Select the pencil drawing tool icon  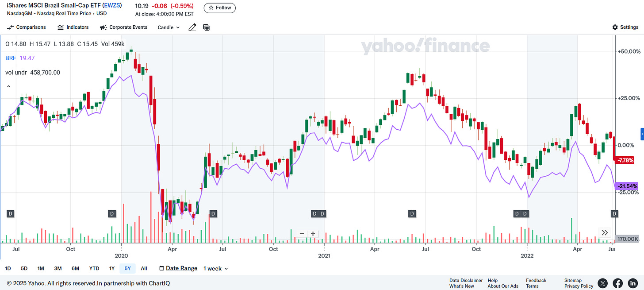pyautogui.click(x=192, y=27)
